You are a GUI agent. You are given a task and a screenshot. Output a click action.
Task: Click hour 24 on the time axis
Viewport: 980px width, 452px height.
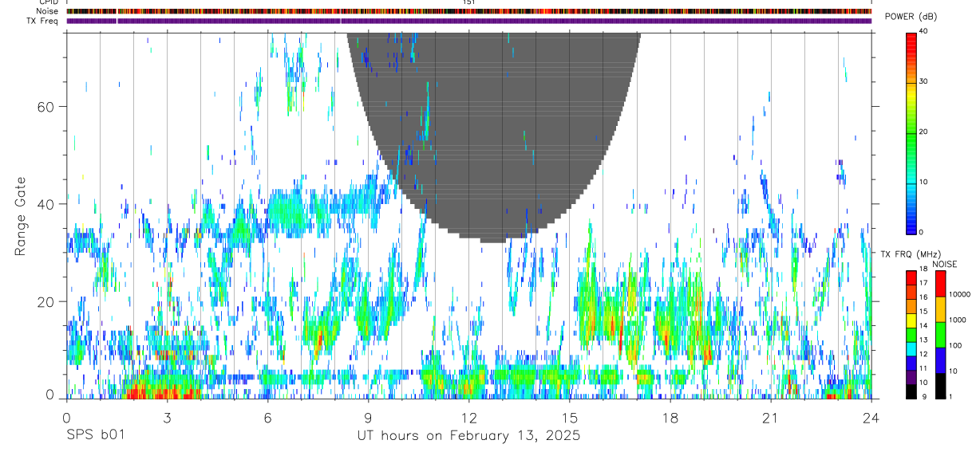click(x=871, y=418)
